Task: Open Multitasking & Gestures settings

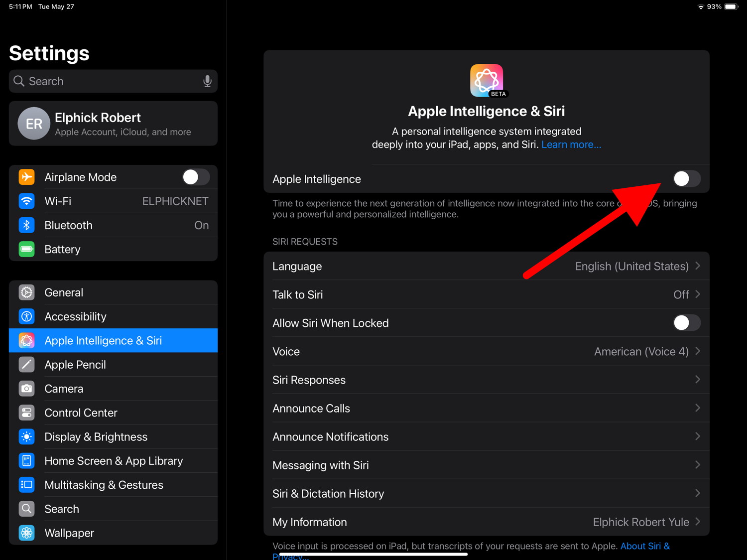Action: (x=104, y=485)
